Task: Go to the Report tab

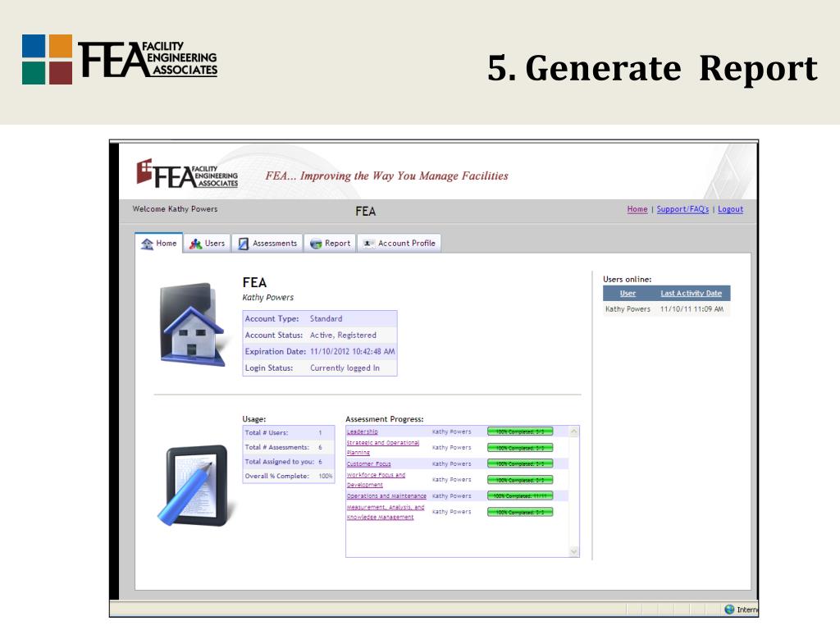Action: click(330, 243)
